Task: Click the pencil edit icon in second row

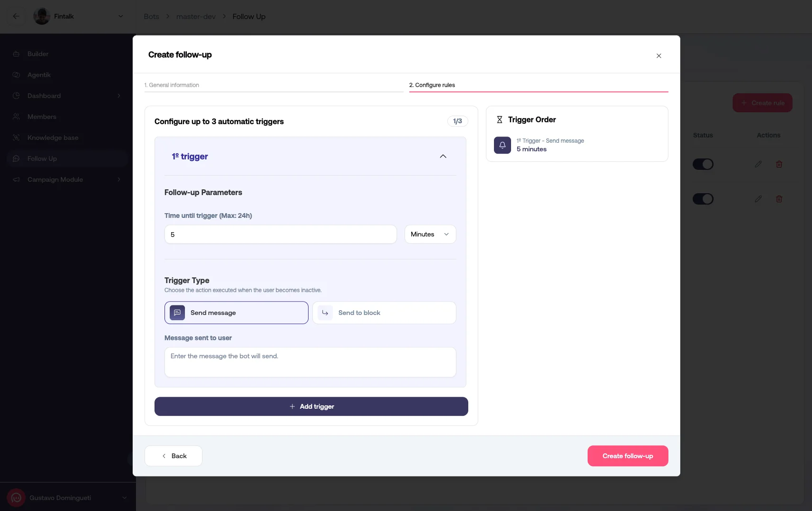Action: (x=758, y=199)
